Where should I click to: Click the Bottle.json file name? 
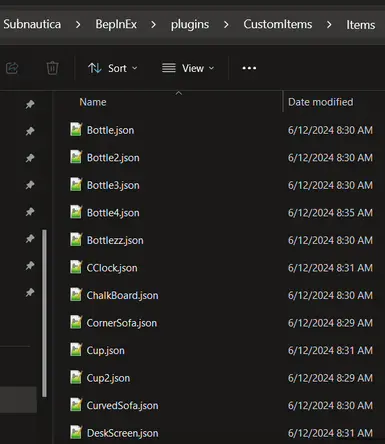(x=110, y=130)
